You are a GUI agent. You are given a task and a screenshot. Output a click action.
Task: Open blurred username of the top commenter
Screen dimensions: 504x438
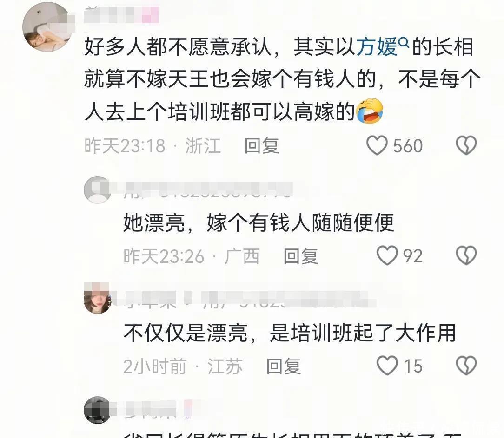[x=121, y=15]
